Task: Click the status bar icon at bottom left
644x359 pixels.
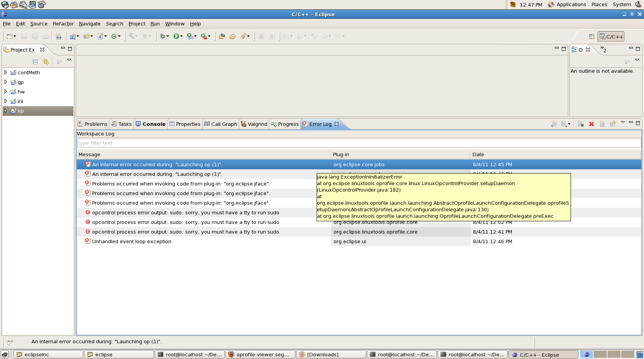Action: pyautogui.click(x=10, y=342)
